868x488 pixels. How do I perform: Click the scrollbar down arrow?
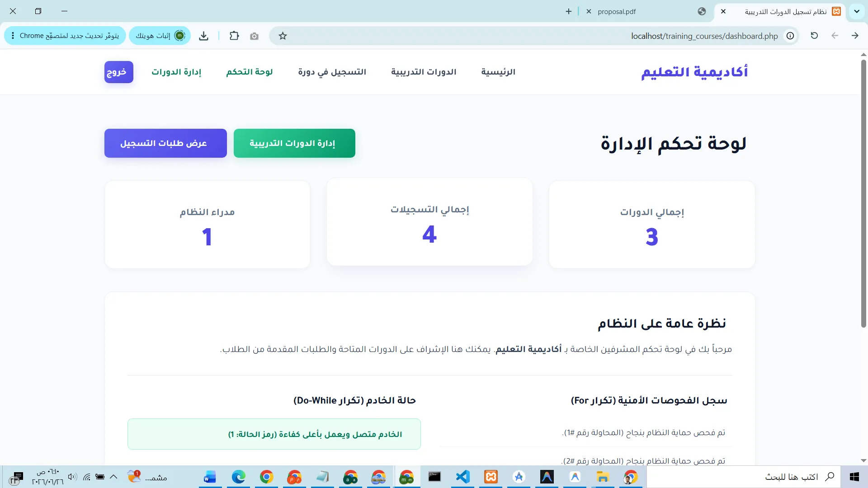[863, 460]
